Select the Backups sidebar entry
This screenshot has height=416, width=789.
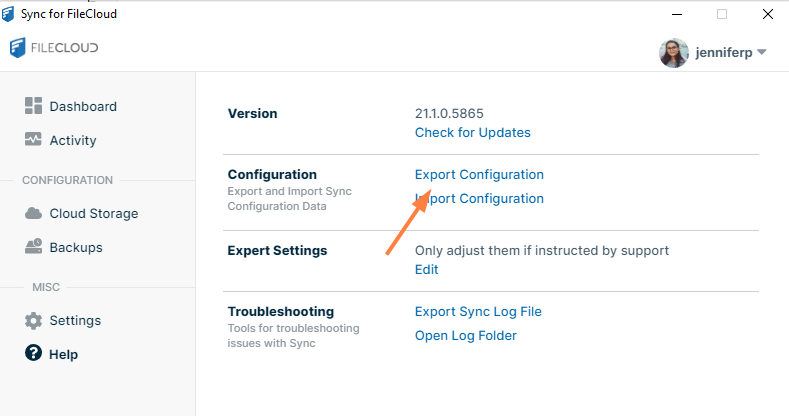[x=76, y=247]
